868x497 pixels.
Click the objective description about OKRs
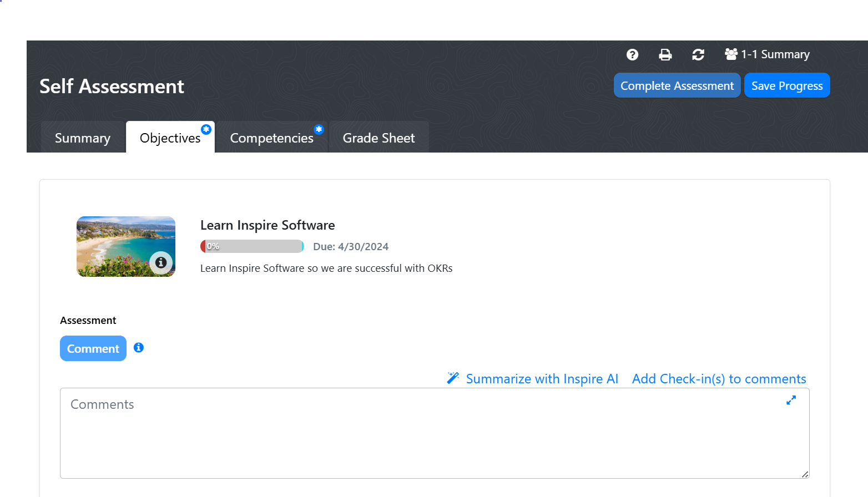click(326, 268)
